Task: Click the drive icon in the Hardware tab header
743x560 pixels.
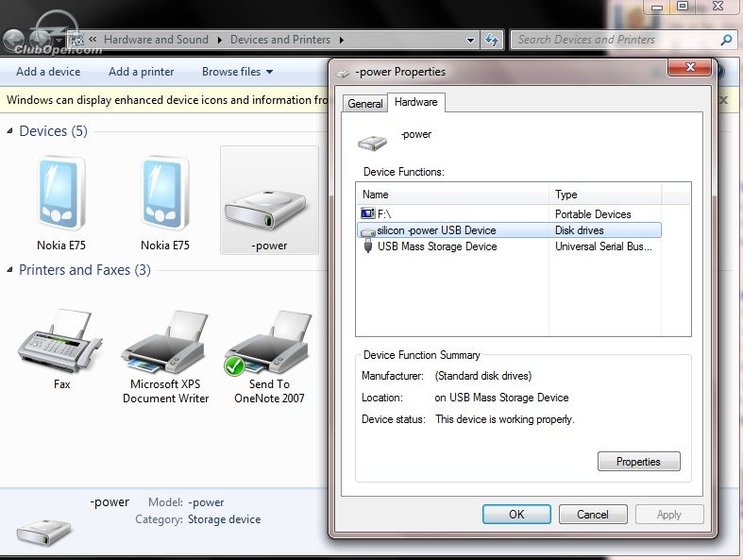Action: coord(373,143)
